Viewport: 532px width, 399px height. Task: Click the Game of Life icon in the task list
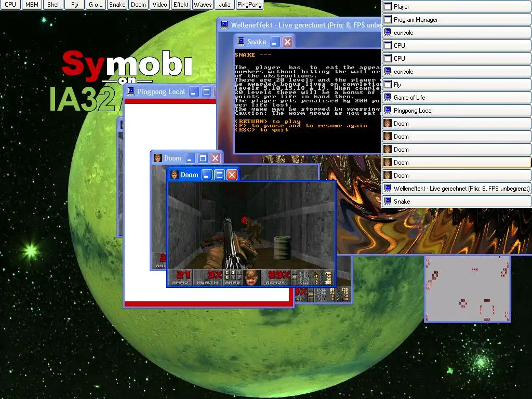pyautogui.click(x=387, y=97)
